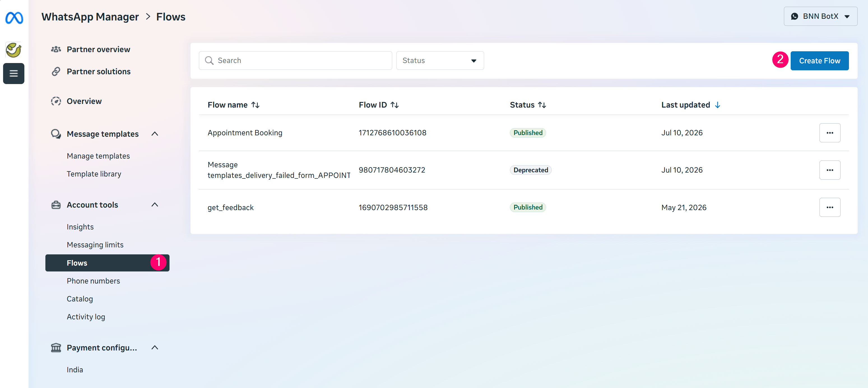Sort by Flow ID arrows icon

[394, 105]
